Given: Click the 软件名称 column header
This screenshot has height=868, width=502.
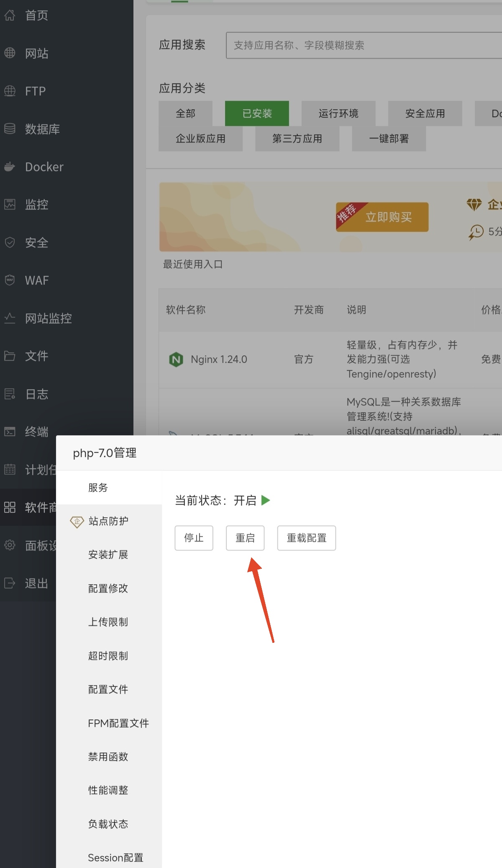Looking at the screenshot, I should pyautogui.click(x=186, y=310).
